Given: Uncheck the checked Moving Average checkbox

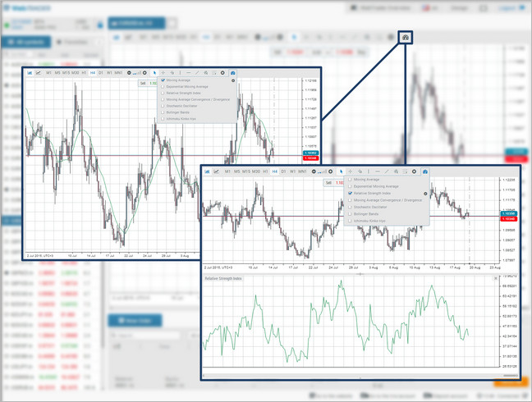Looking at the screenshot, I should click(163, 80).
